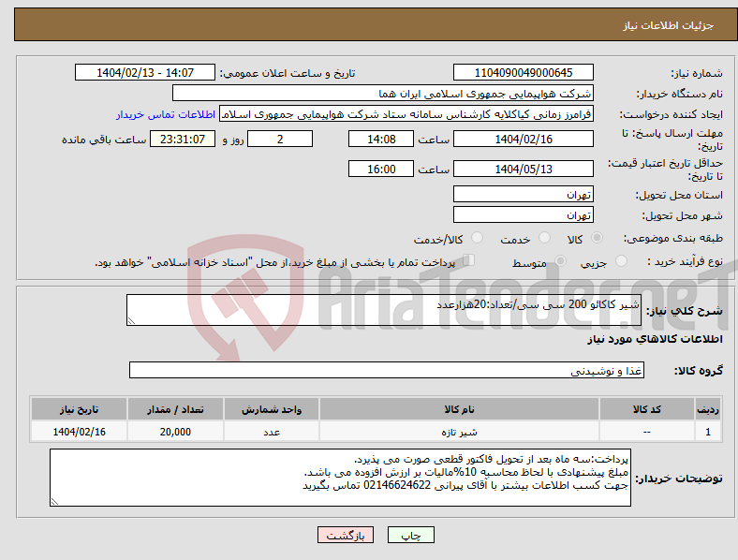Select the متوسط purchase type radio
Image resolution: width=738 pixels, height=560 pixels.
tap(560, 260)
